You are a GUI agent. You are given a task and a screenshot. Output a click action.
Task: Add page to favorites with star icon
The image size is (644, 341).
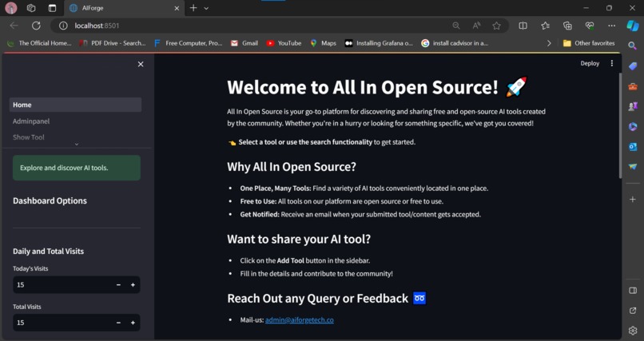pyautogui.click(x=496, y=26)
